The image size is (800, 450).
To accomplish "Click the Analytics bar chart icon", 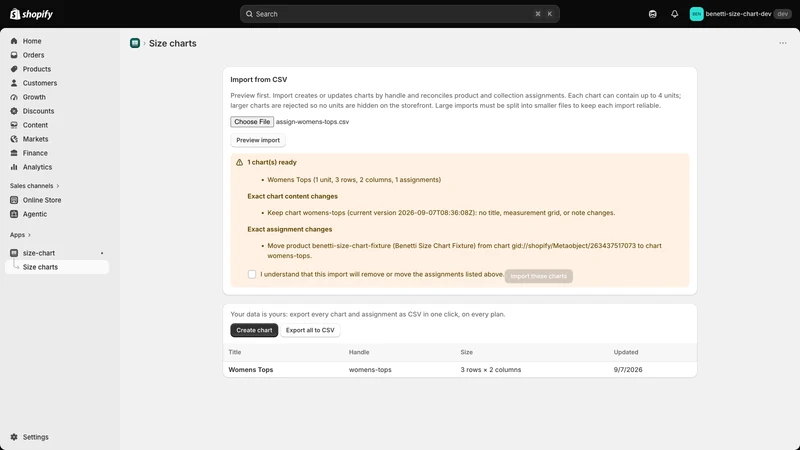I will pyautogui.click(x=14, y=167).
